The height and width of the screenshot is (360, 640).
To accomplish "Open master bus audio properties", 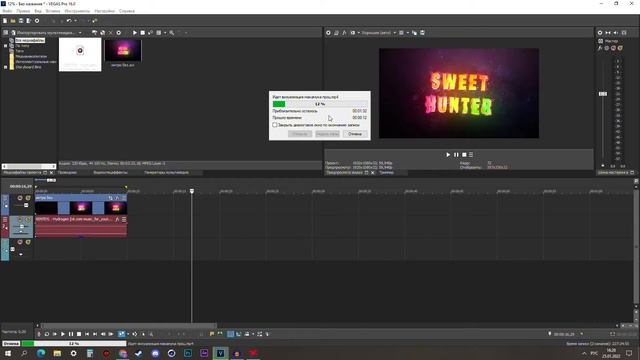I will (x=600, y=33).
